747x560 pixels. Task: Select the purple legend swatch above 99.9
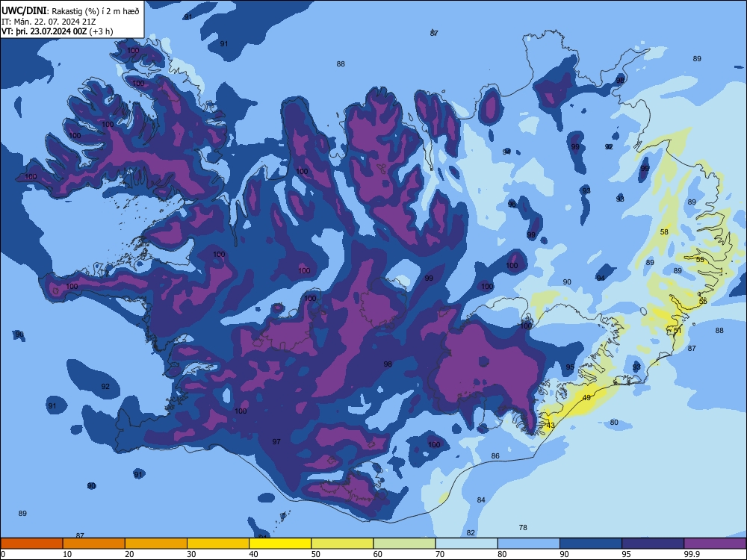pyautogui.click(x=715, y=544)
